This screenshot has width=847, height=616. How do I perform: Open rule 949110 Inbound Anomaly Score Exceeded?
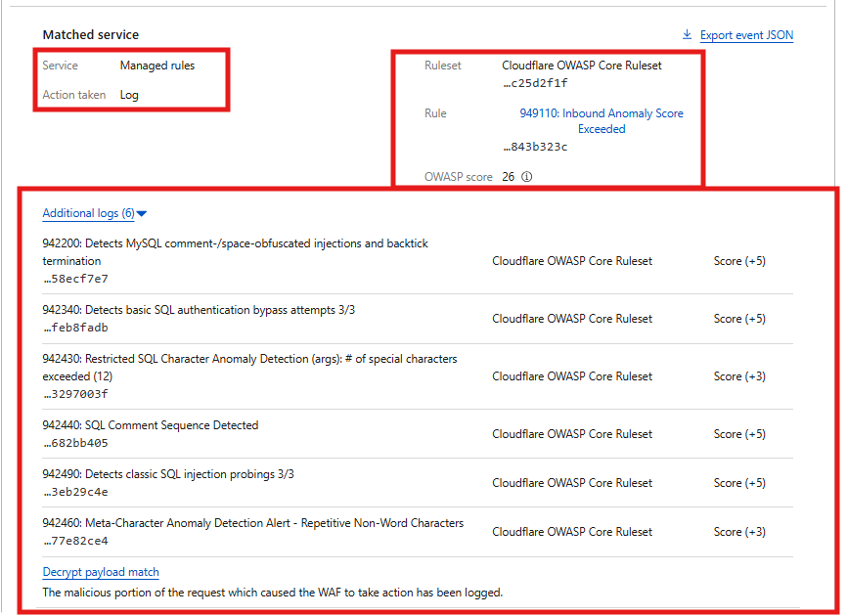601,121
